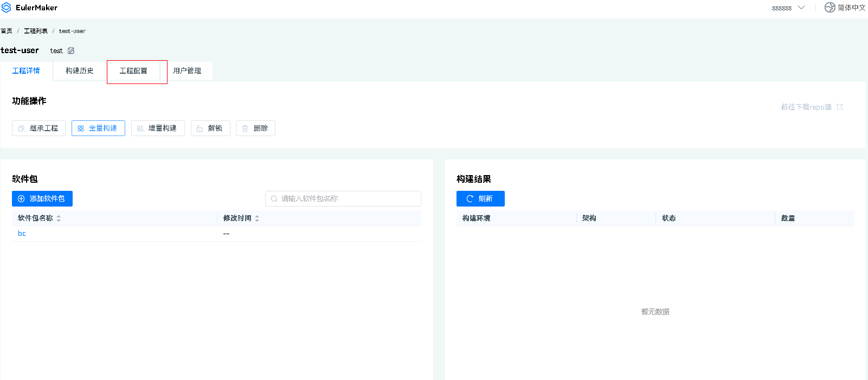Click the EulerMaker logo icon
The image size is (868, 380).
(x=7, y=8)
